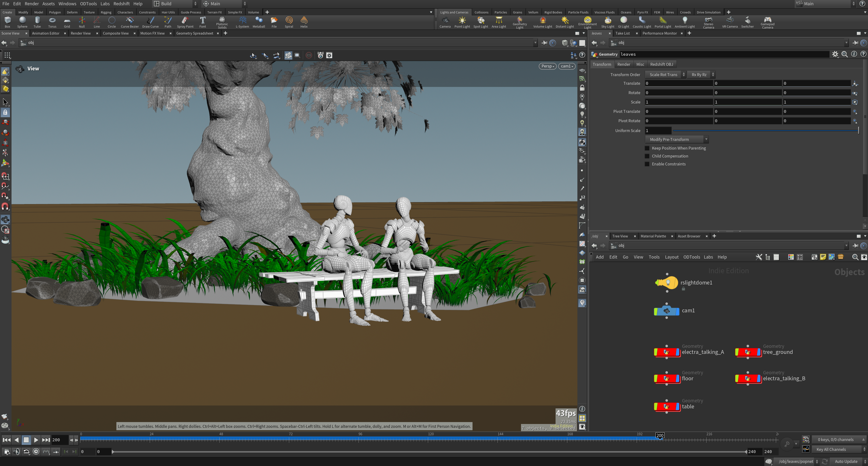Click the current frame number field

click(x=60, y=440)
